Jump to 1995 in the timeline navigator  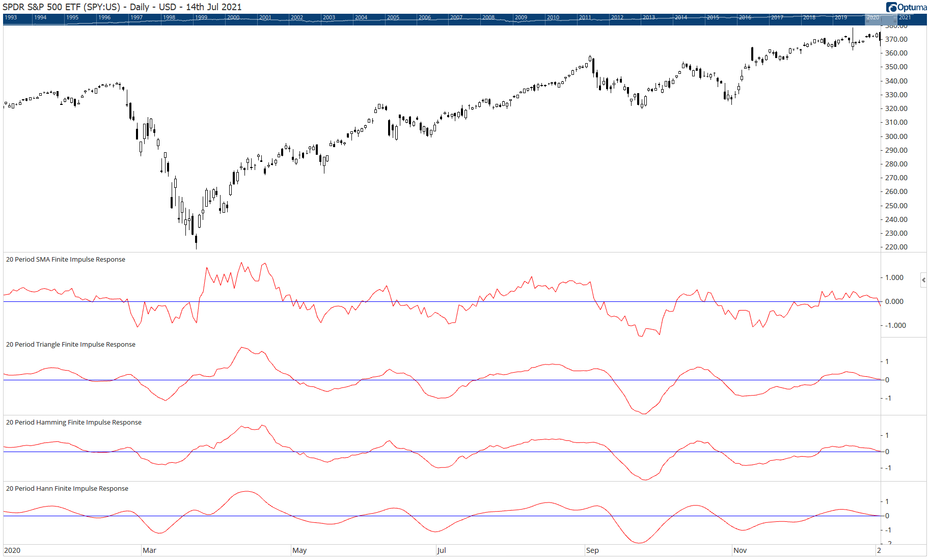(72, 17)
